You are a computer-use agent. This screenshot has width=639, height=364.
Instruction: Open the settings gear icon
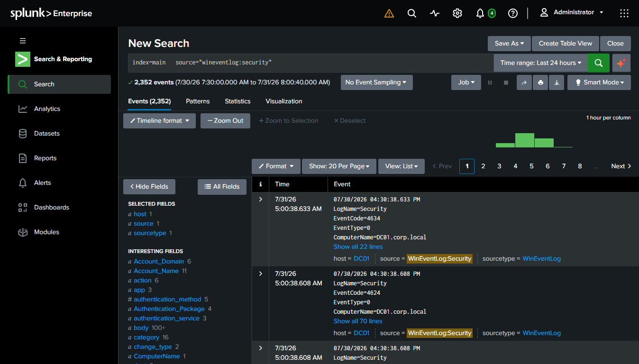coord(457,13)
